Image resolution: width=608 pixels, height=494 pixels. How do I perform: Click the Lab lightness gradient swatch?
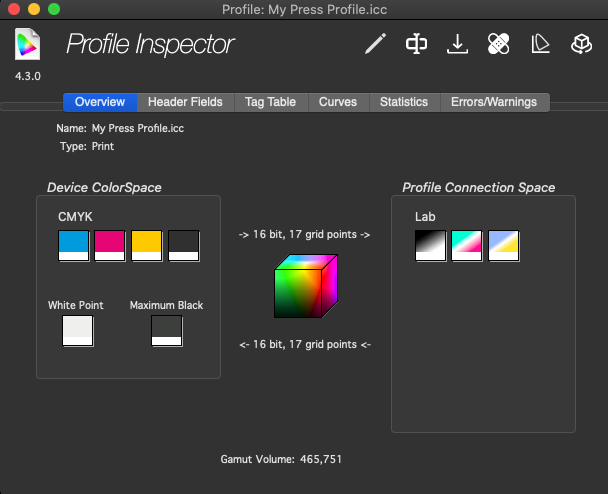pyautogui.click(x=431, y=245)
